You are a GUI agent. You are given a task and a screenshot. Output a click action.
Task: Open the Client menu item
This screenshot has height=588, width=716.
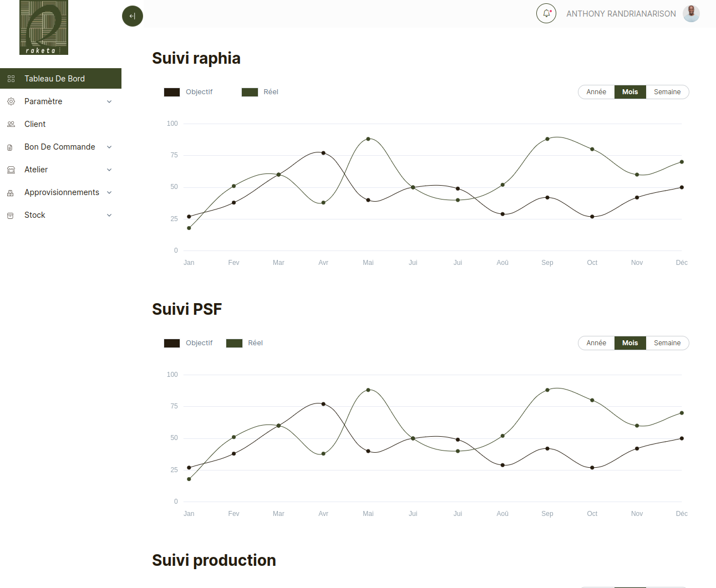tap(60, 124)
